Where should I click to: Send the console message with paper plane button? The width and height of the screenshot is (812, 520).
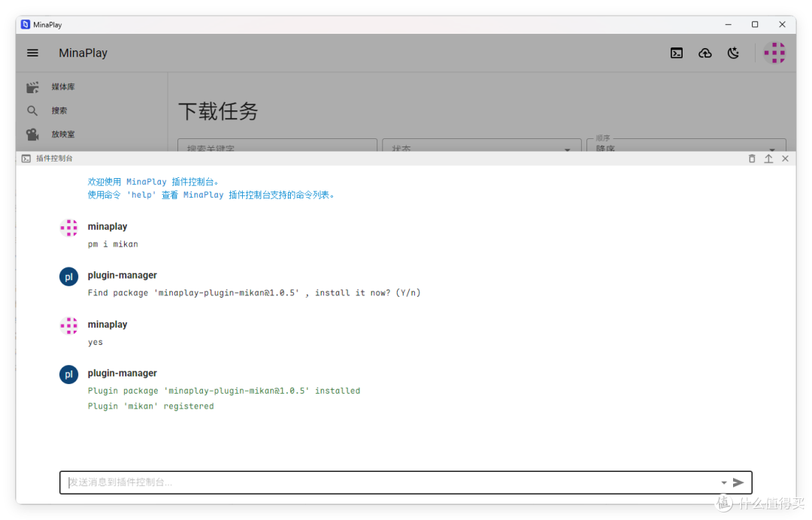738,482
